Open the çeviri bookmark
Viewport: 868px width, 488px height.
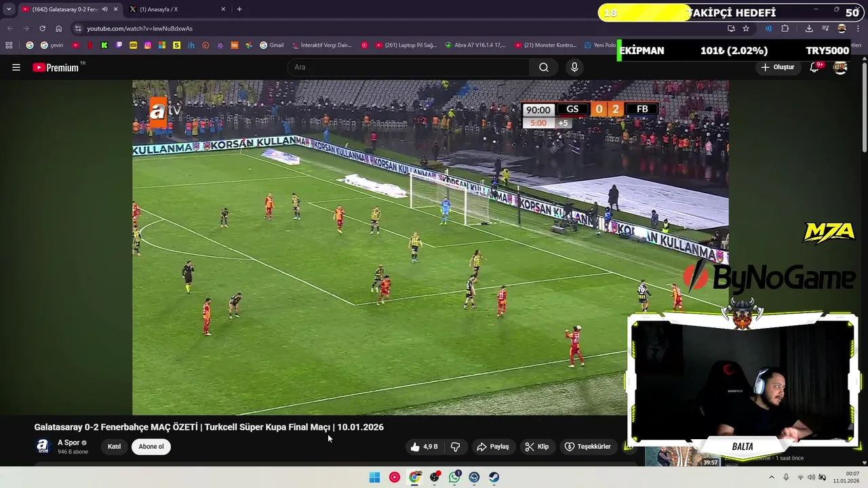click(52, 45)
